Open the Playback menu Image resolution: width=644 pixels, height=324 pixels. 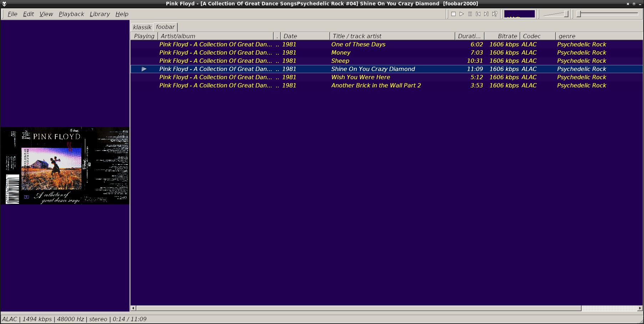point(71,14)
